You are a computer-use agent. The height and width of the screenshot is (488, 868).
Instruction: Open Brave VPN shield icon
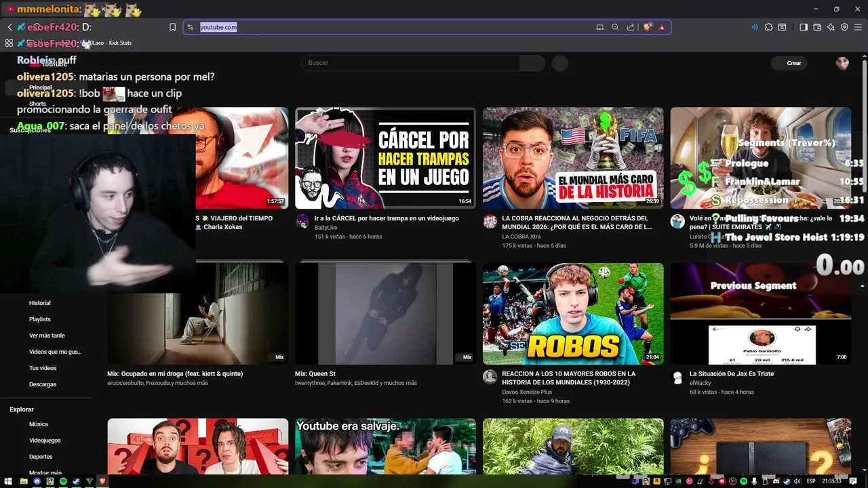point(844,27)
